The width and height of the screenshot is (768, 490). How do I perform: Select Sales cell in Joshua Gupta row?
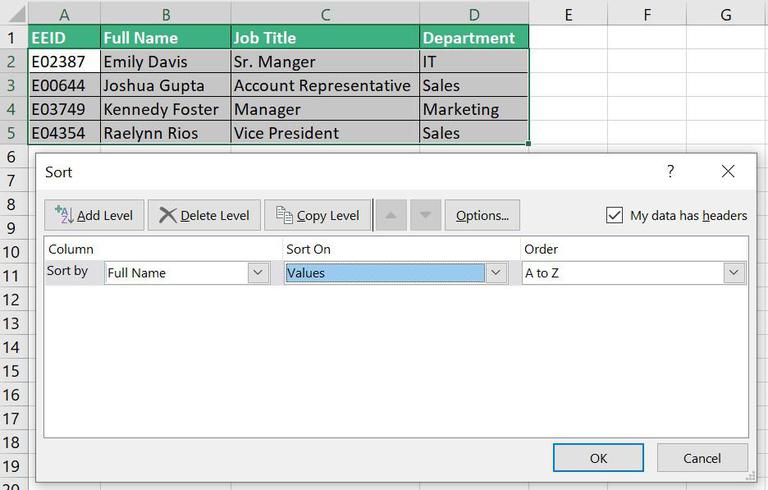(x=474, y=85)
